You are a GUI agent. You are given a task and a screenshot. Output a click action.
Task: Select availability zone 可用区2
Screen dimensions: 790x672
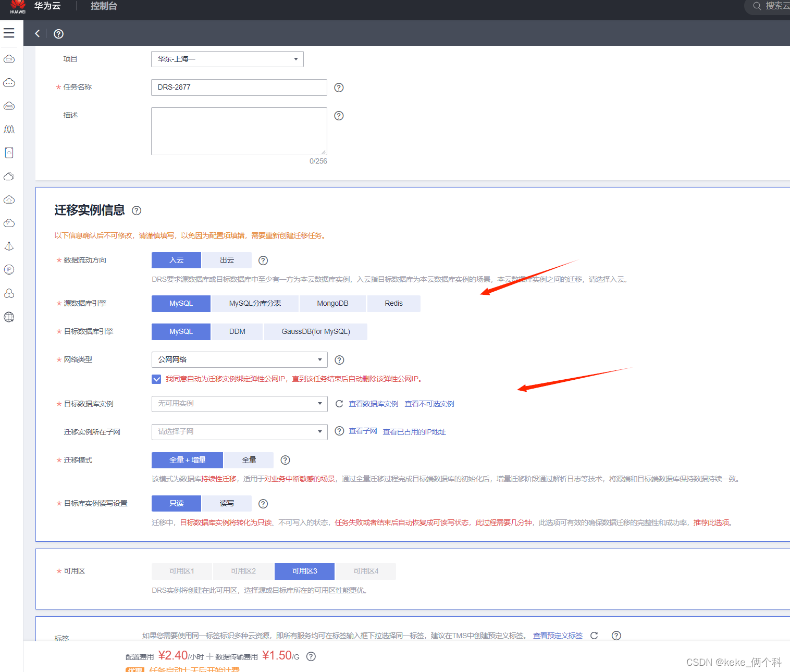click(x=243, y=571)
